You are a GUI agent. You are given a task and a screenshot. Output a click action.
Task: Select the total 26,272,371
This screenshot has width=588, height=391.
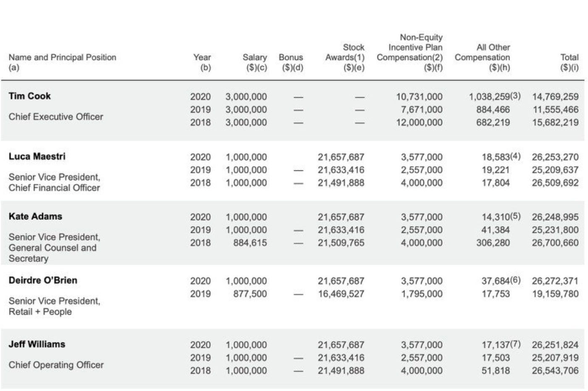coord(555,281)
